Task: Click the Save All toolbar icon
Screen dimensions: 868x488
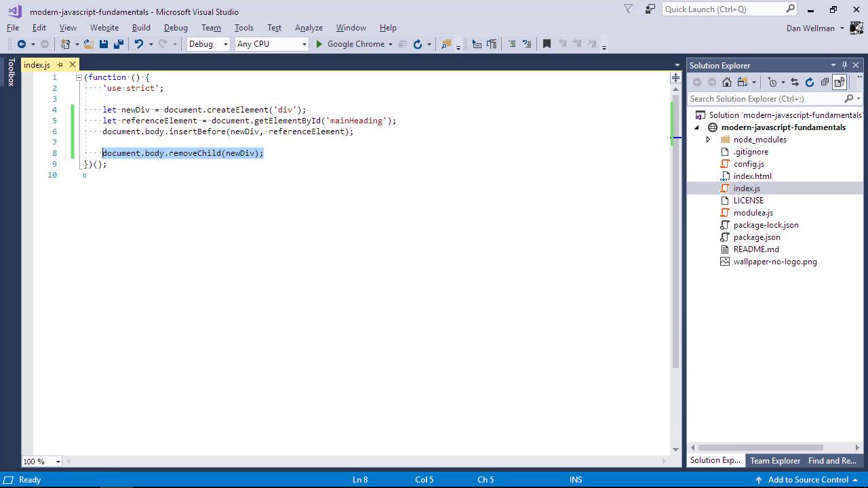Action: point(119,44)
